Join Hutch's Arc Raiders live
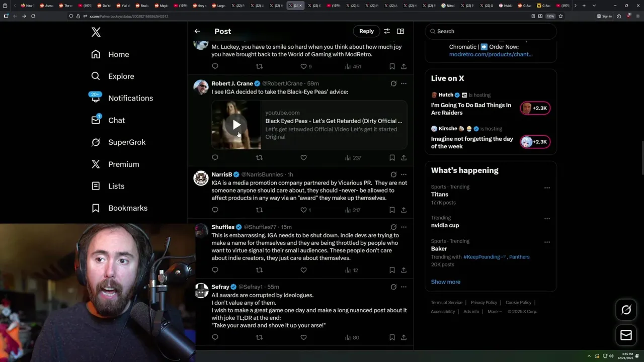The image size is (644, 362). point(535,108)
